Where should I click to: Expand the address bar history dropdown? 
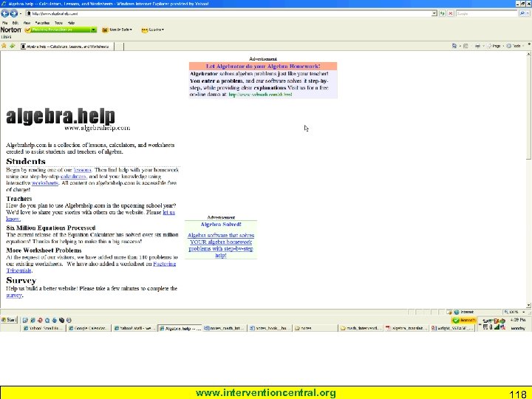[x=434, y=13]
